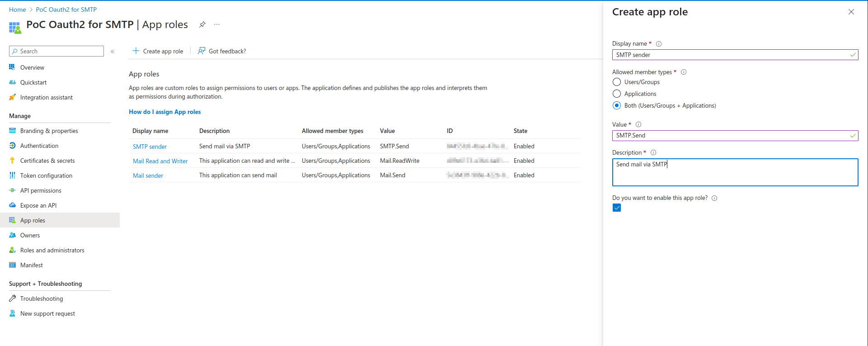Click the Quickstart cloud icon
This screenshot has width=868, height=346.
(12, 82)
